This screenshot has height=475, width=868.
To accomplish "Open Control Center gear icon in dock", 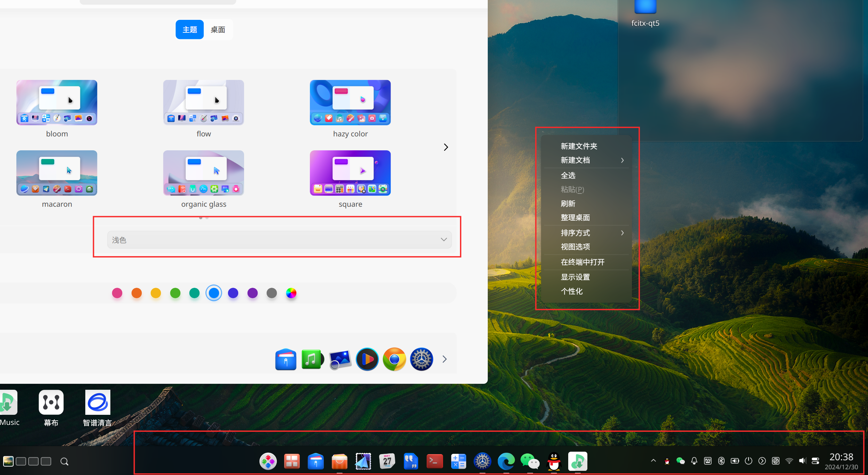I will tap(482, 461).
